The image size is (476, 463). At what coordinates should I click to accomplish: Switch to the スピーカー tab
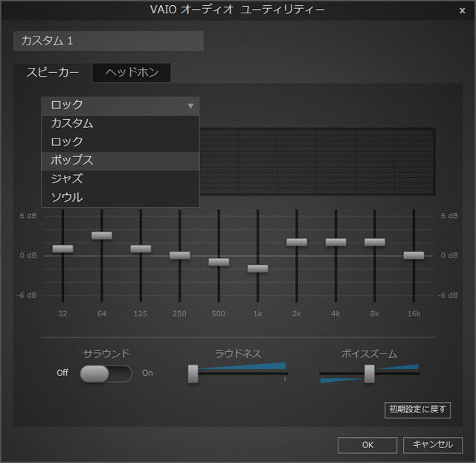pos(52,72)
